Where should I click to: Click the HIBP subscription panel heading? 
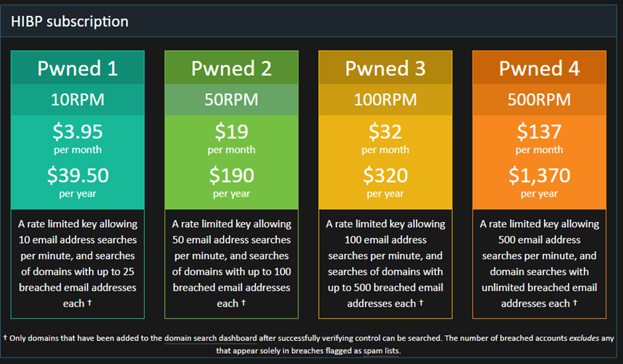[70, 22]
